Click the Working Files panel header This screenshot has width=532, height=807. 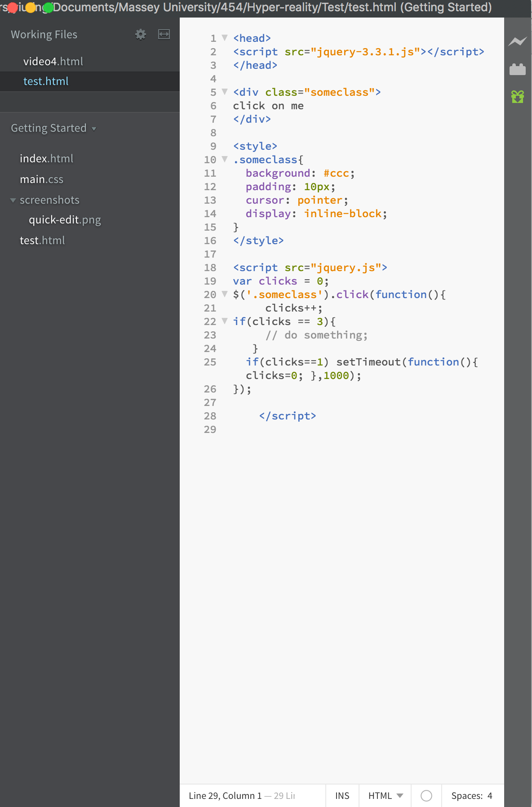44,35
